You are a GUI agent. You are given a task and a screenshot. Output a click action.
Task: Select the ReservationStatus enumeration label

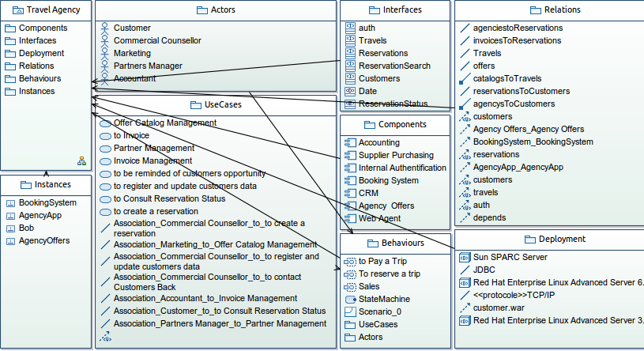[x=393, y=104]
